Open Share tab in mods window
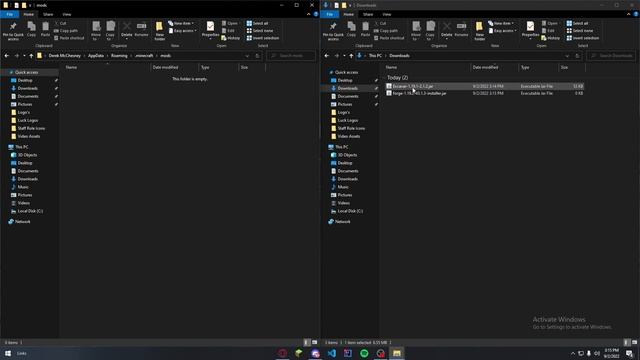Viewport: 640px width, 360px height. (48, 14)
